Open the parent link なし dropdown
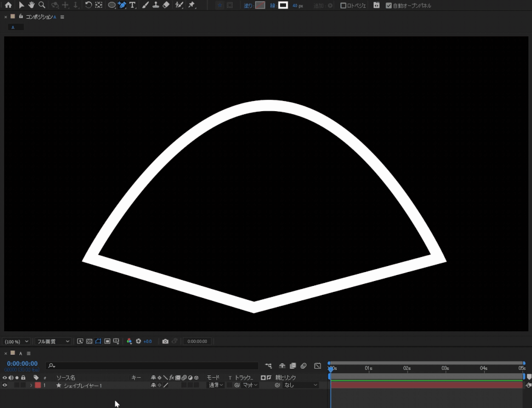The height and width of the screenshot is (408, 532). (x=300, y=385)
